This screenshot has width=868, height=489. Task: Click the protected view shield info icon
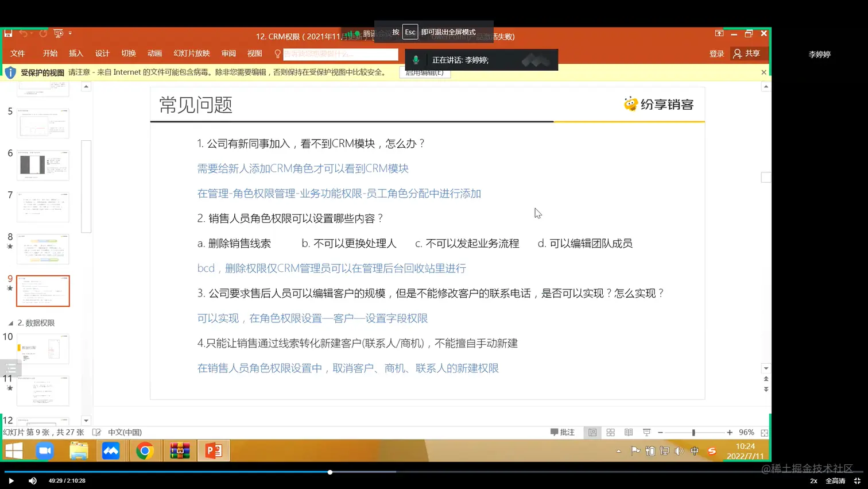pos(10,72)
